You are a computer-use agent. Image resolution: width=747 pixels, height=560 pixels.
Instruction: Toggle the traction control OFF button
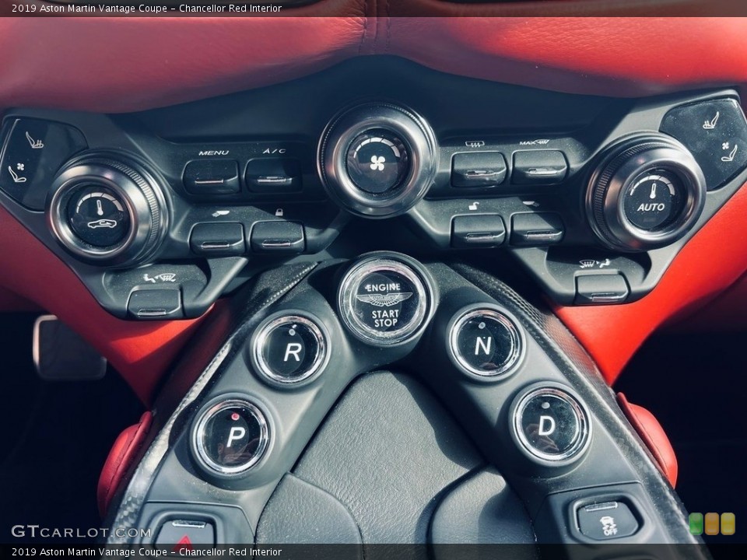608,520
